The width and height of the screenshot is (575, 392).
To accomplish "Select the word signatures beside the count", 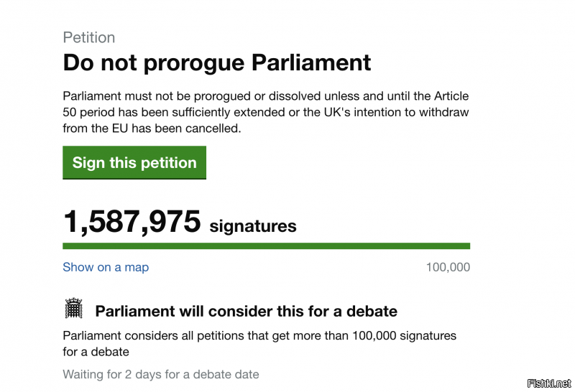I will click(x=253, y=226).
